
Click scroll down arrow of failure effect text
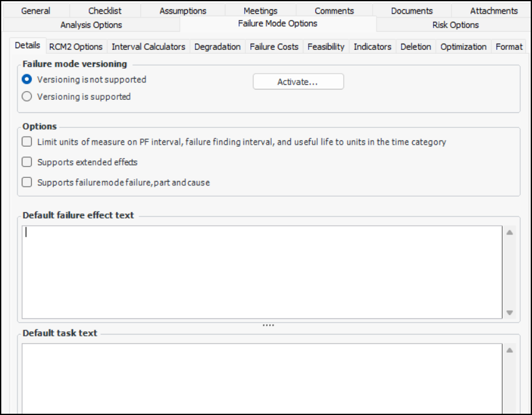510,312
